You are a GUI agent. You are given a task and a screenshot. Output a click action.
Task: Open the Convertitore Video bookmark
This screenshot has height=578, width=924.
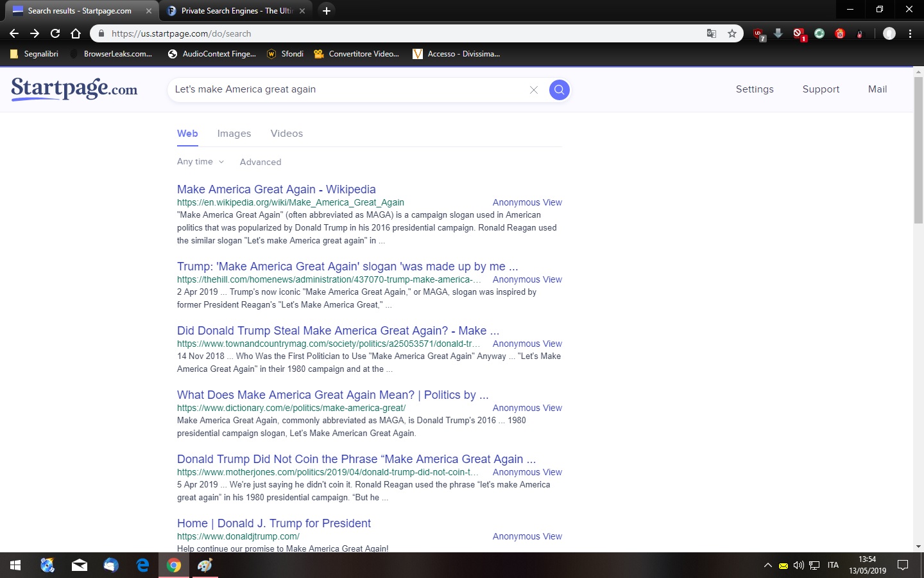[x=356, y=54]
